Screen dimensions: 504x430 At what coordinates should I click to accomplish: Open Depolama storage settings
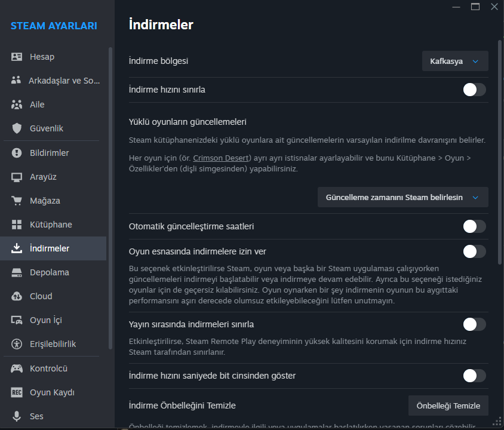tap(53, 272)
